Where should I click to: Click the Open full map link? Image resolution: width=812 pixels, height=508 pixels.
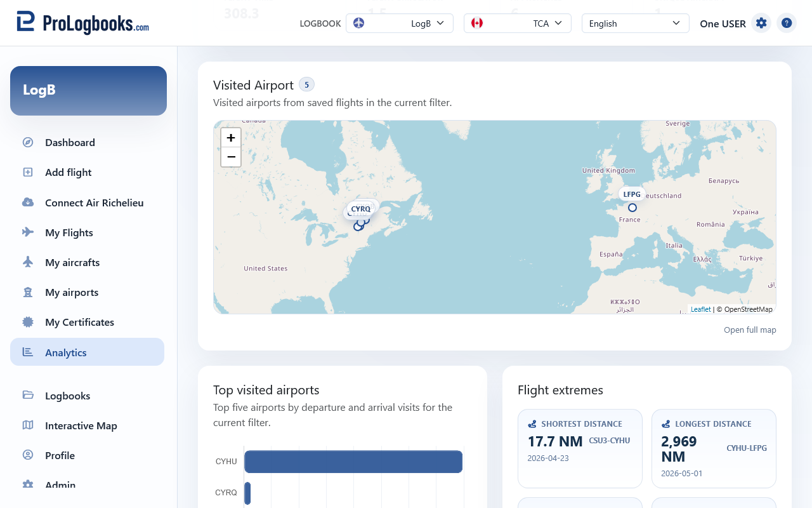(750, 330)
